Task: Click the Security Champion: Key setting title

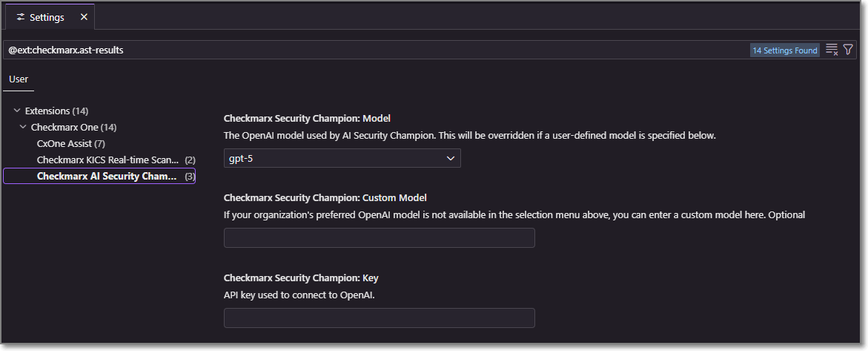Action: (301, 278)
